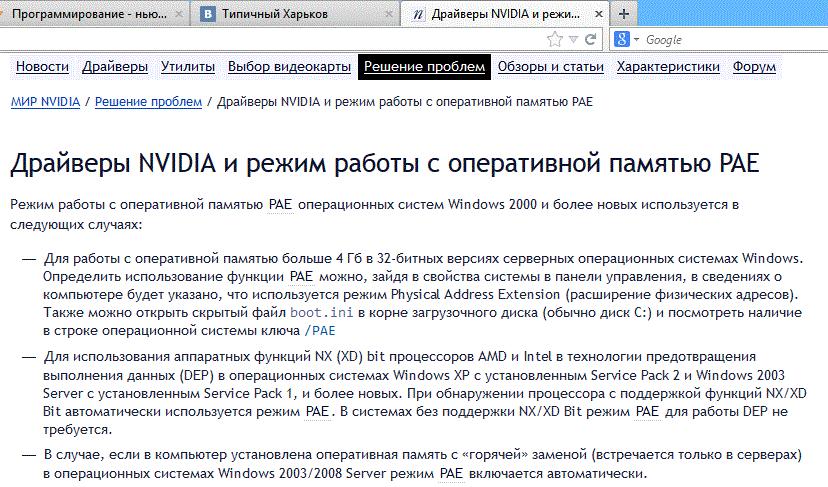828x487 pixels.
Task: Click the bookmark star icon
Action: tap(554, 39)
